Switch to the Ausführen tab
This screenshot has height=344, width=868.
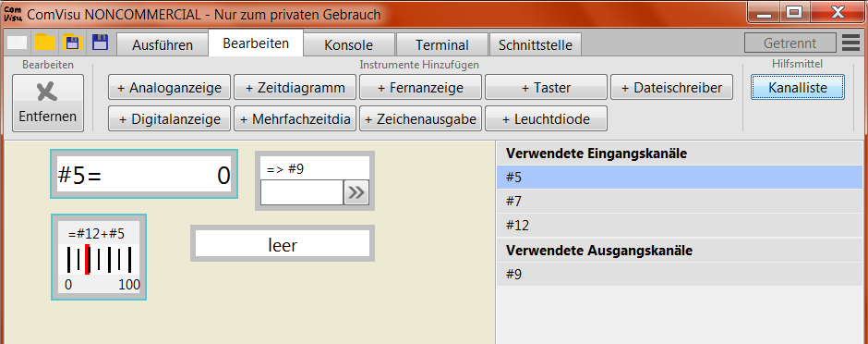pyautogui.click(x=163, y=45)
